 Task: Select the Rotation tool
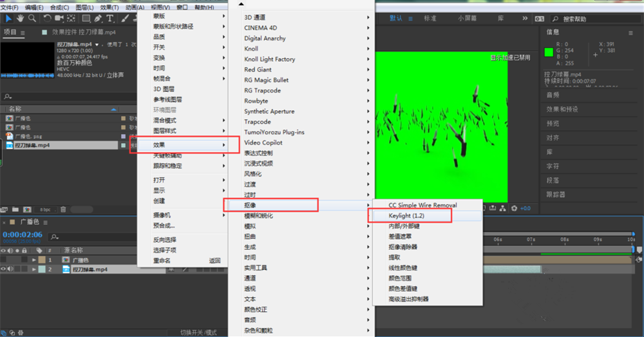[x=47, y=18]
